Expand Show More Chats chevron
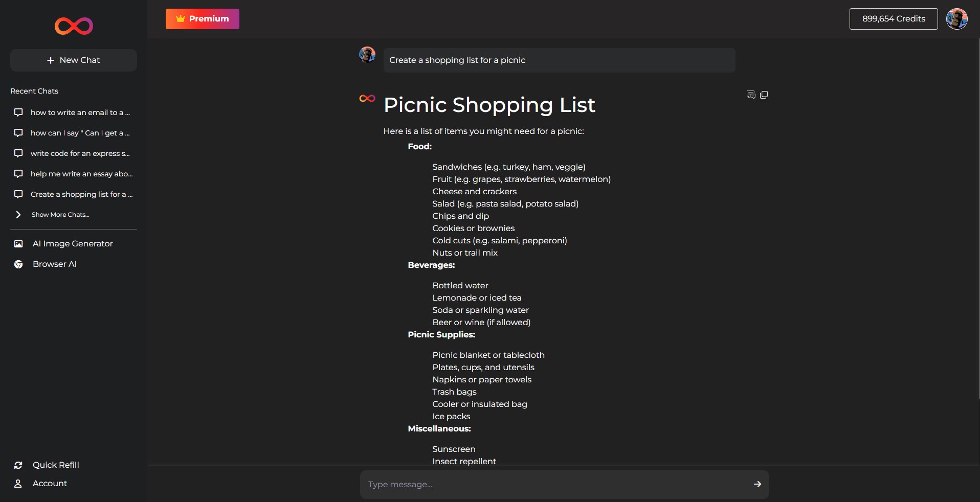 (18, 215)
